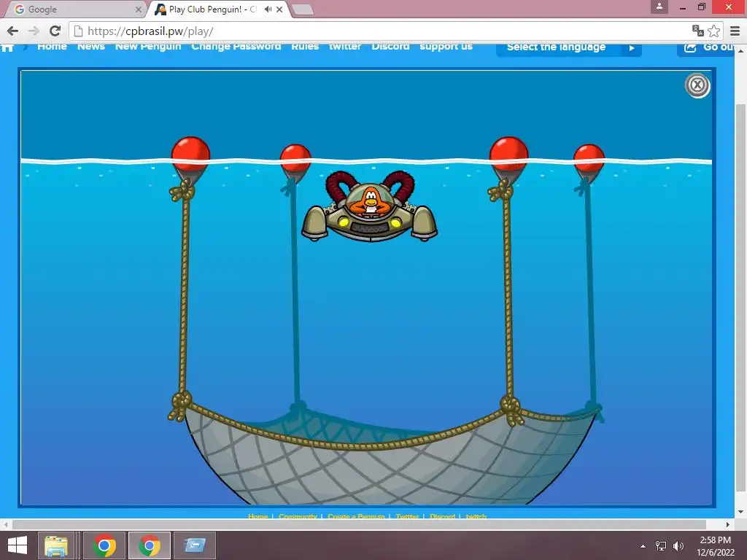
Task: Click the network icon in system tray
Action: click(x=661, y=546)
